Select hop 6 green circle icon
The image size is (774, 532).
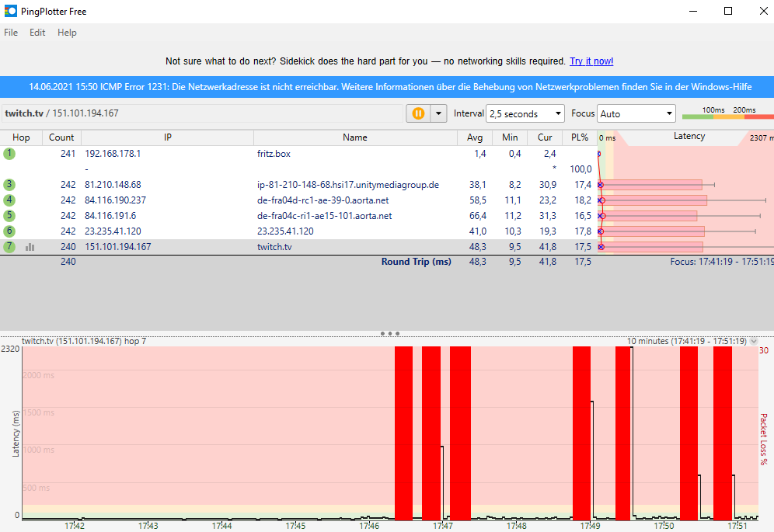(9, 231)
